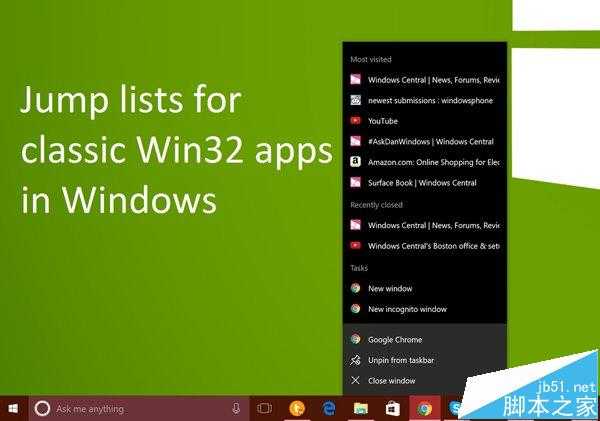Select the 'New window' task
This screenshot has height=421, width=600.
(425, 288)
